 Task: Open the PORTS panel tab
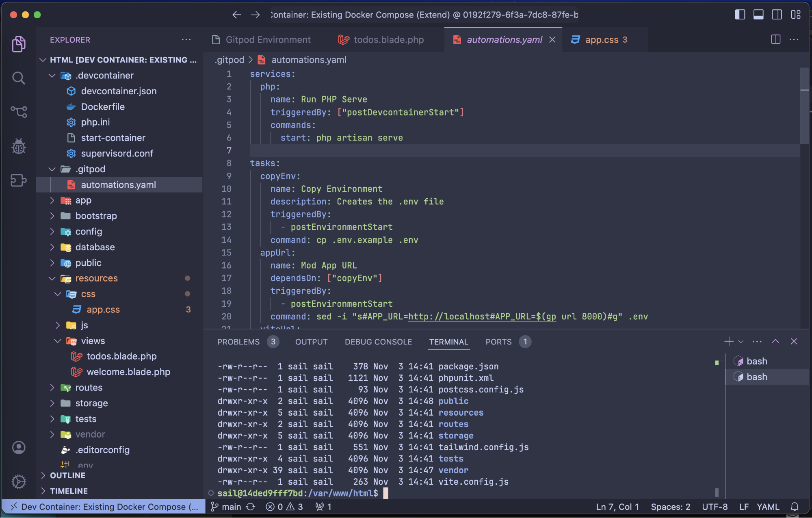click(498, 342)
